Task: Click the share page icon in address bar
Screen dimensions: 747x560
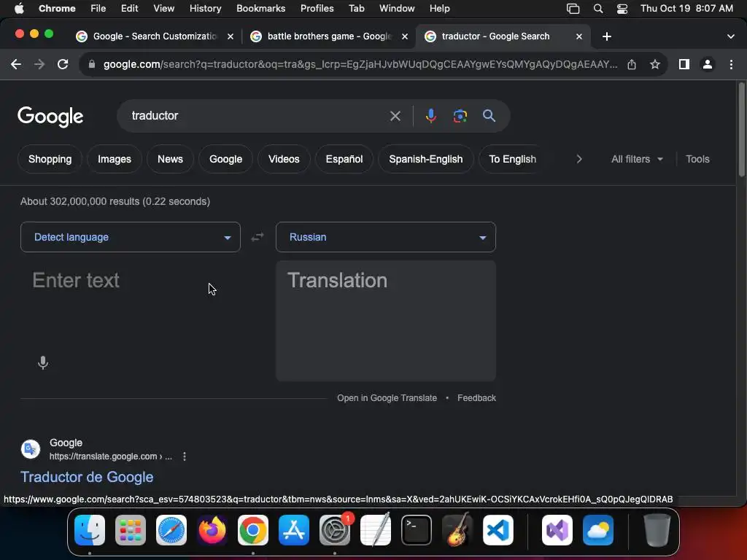Action: [x=632, y=64]
